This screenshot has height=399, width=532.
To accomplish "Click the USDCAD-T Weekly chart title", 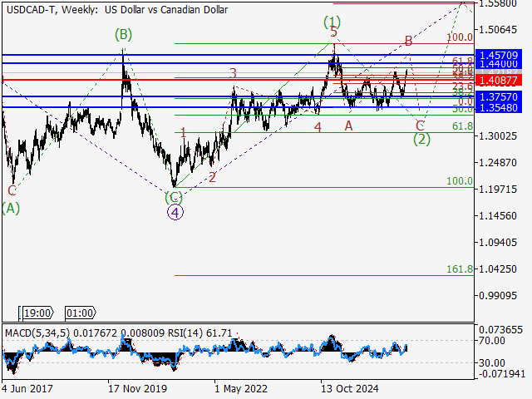I will [117, 10].
